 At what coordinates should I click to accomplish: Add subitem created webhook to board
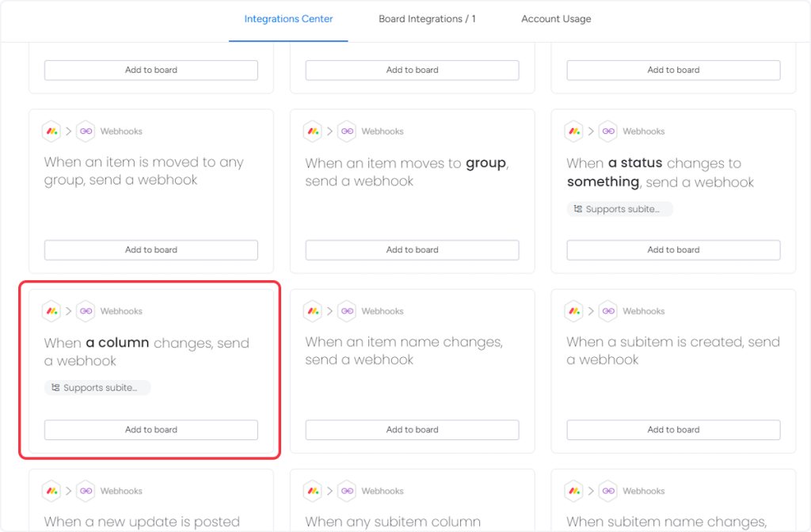point(673,430)
